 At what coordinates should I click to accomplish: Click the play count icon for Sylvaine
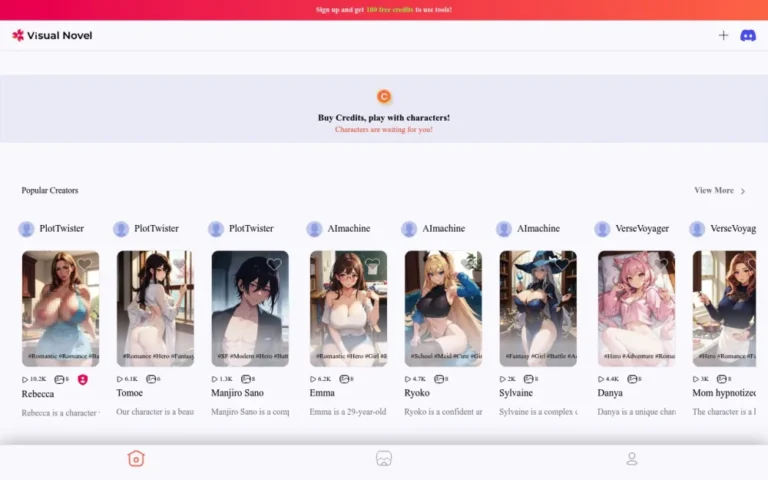(x=503, y=379)
